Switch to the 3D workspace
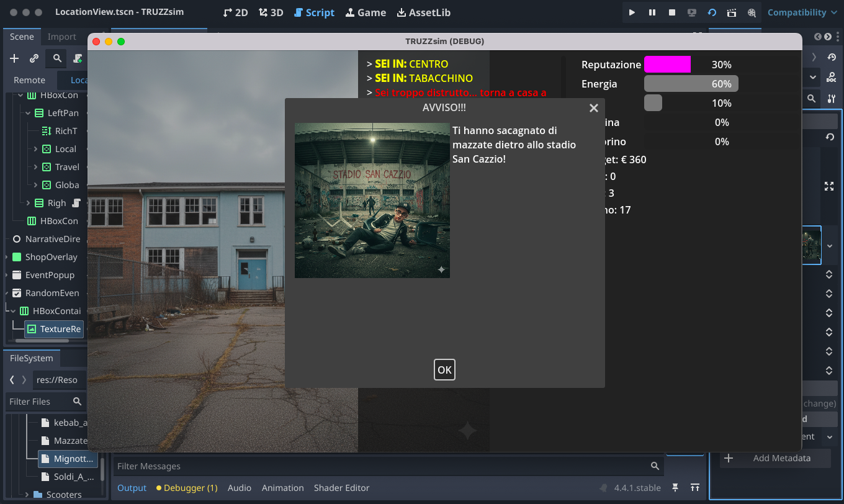The width and height of the screenshot is (844, 504). 271,12
